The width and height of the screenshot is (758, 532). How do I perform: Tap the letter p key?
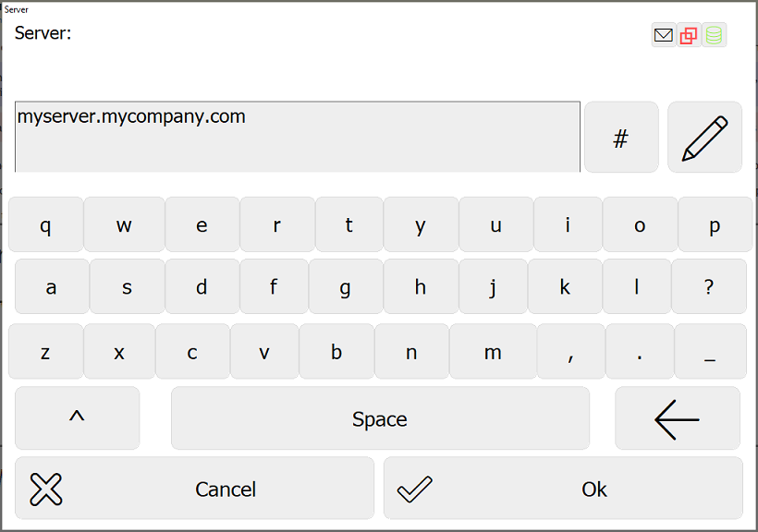coord(715,224)
